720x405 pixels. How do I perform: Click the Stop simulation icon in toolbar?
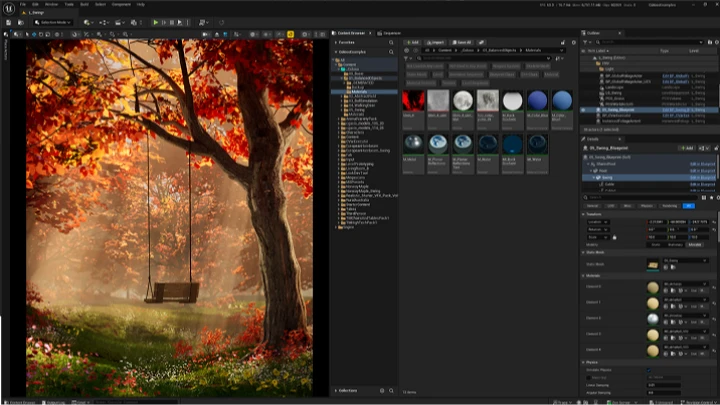tap(172, 22)
